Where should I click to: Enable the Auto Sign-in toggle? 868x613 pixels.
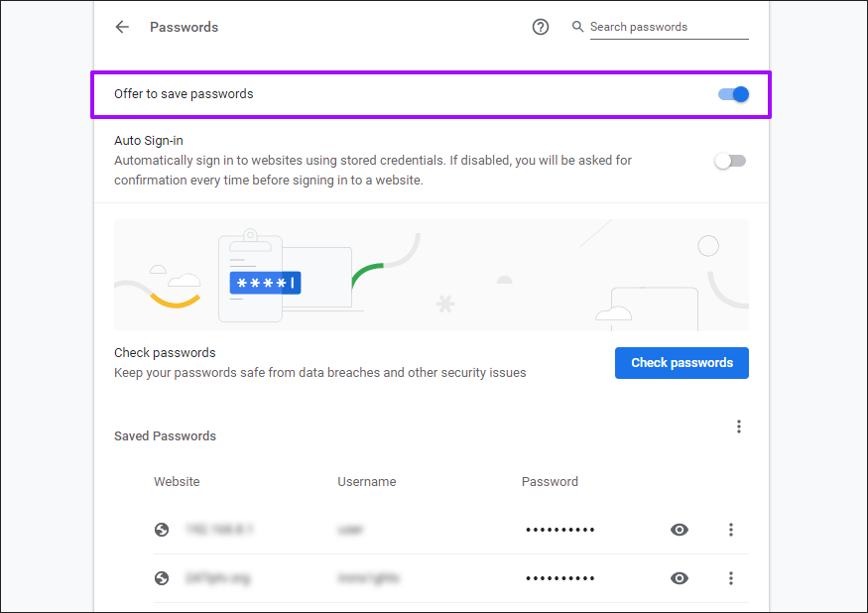[x=730, y=161]
